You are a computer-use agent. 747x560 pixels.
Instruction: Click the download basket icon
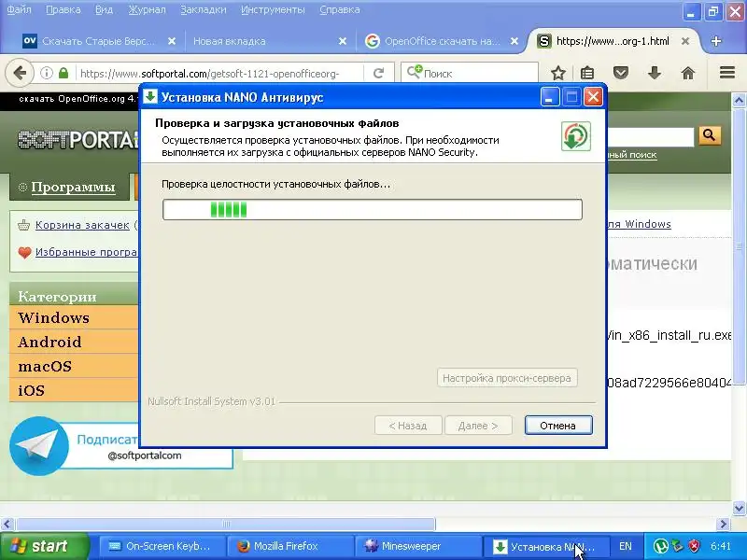pyautogui.click(x=23, y=225)
